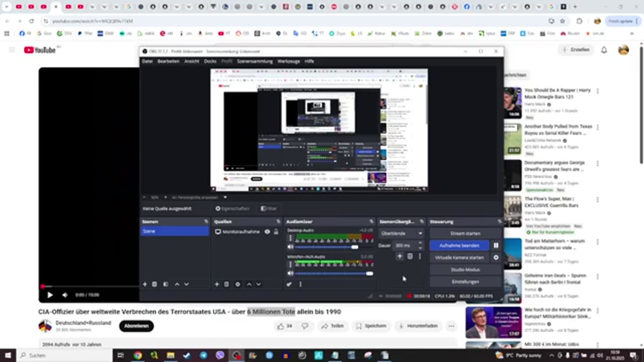
Task: Move source up in the Quellen dock
Action: (x=249, y=284)
